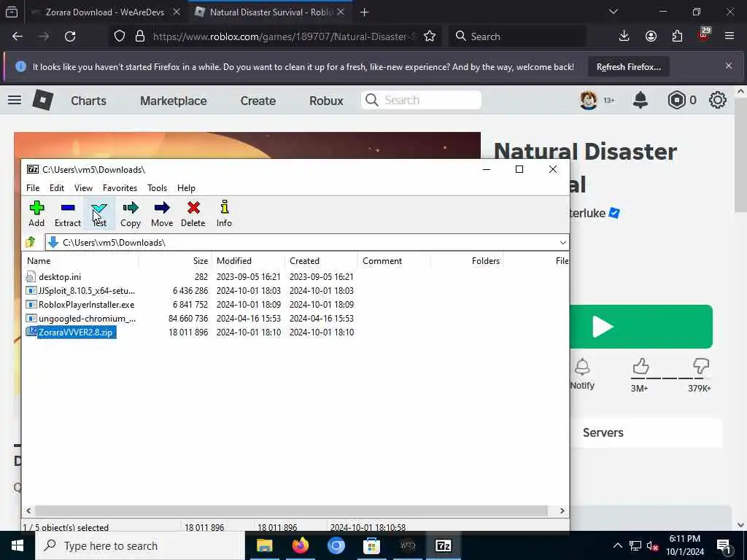This screenshot has height=560, width=747.
Task: Open Roblox profile avatar
Action: (x=589, y=100)
